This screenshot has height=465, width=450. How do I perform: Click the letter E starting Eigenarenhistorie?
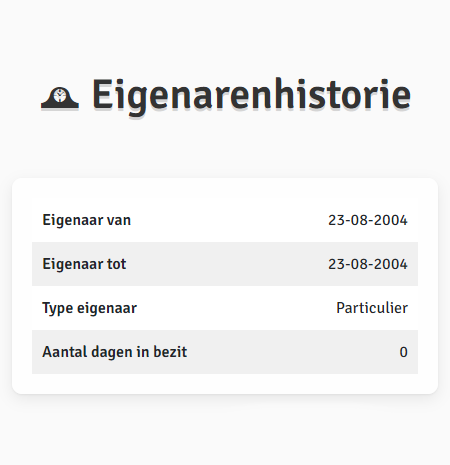tap(101, 94)
